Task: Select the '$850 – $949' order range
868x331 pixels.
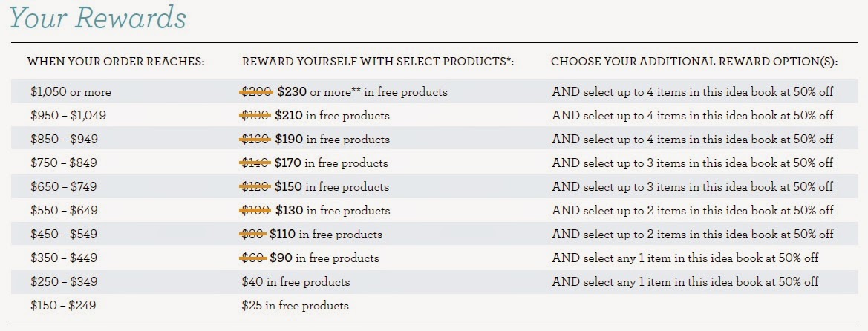Action: [64, 140]
